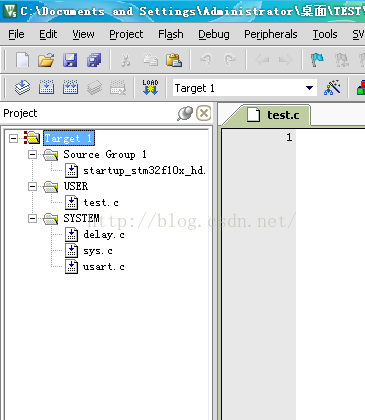365x420 pixels.
Task: Click the Batch Build icon
Action: click(94, 88)
